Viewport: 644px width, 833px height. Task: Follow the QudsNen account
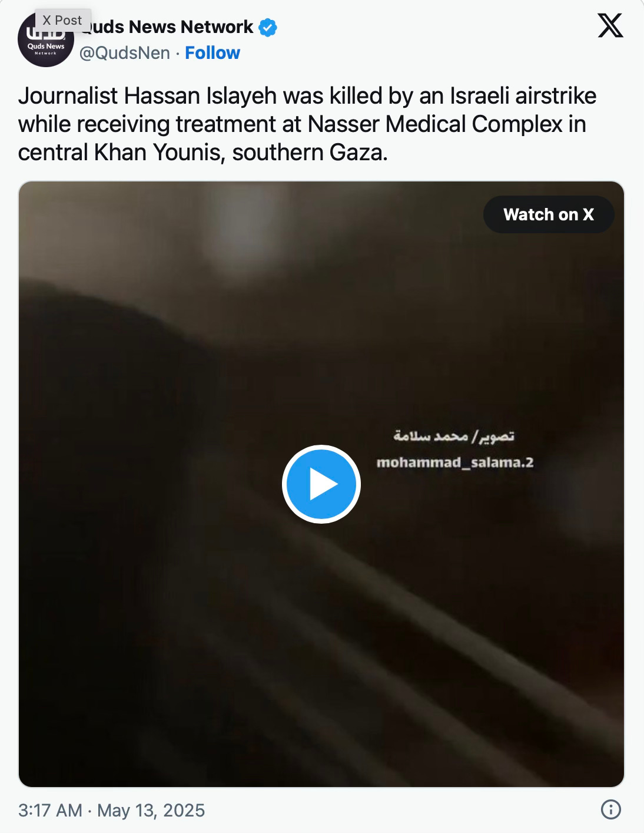[x=213, y=53]
